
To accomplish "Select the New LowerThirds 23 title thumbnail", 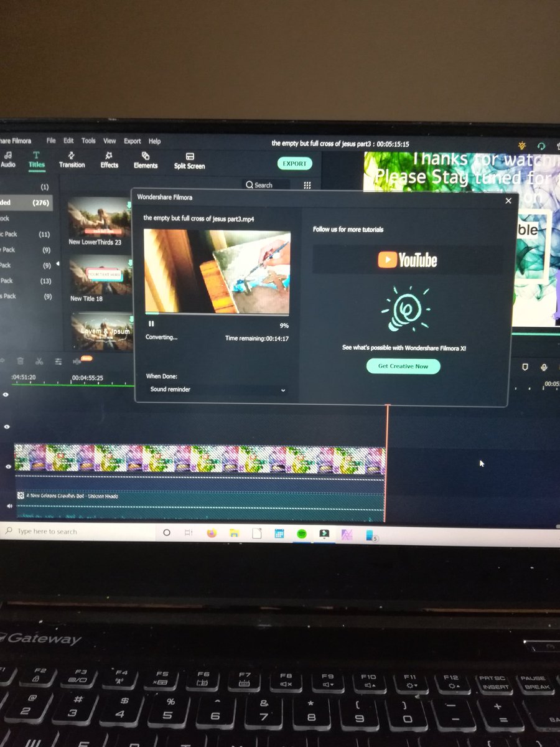I will (x=100, y=217).
